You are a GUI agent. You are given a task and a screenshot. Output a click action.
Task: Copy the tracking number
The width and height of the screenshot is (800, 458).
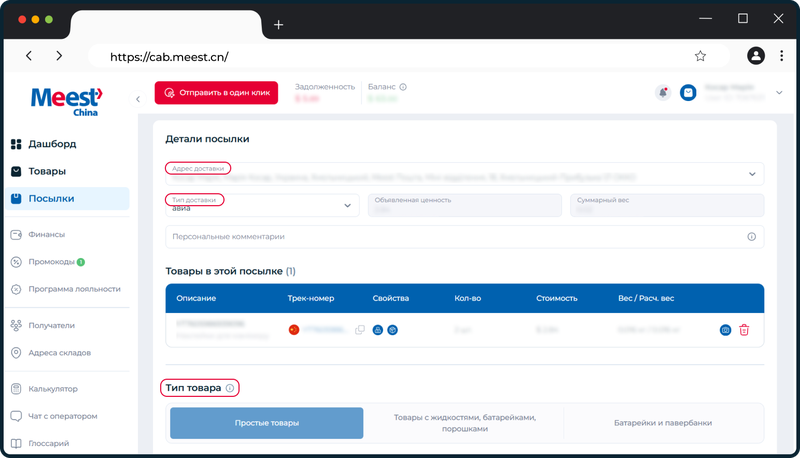pos(360,330)
